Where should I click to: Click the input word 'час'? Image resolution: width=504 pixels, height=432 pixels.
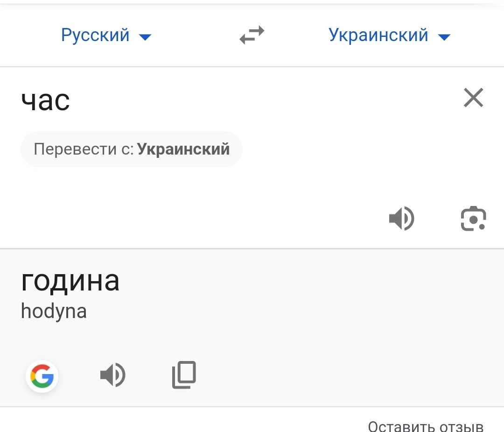pyautogui.click(x=46, y=100)
